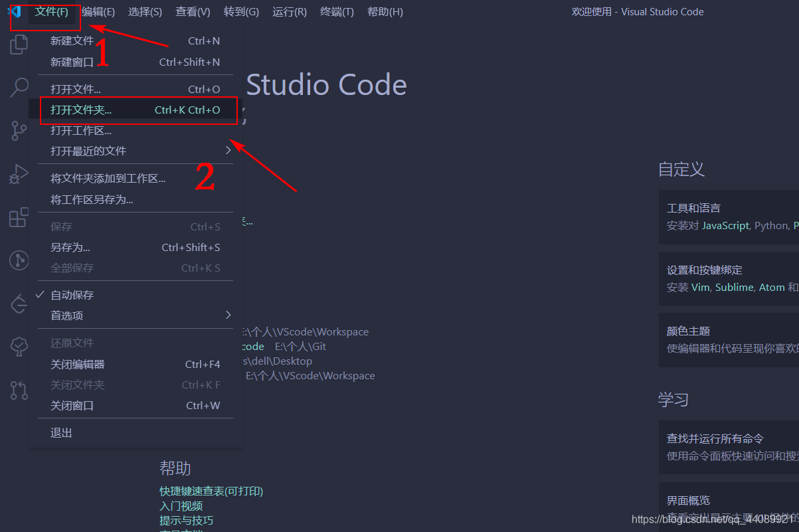Open the 界面概览 card

729,509
